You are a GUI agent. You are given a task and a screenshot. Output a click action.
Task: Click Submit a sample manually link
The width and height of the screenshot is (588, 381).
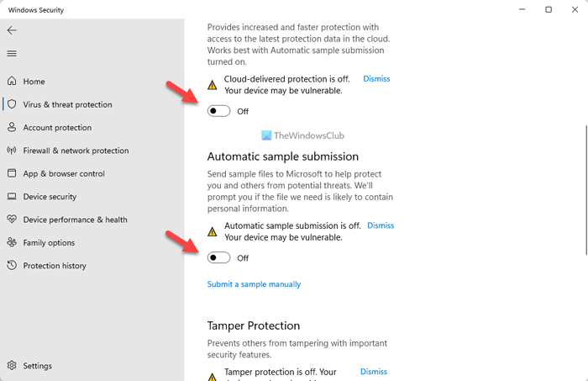(254, 284)
